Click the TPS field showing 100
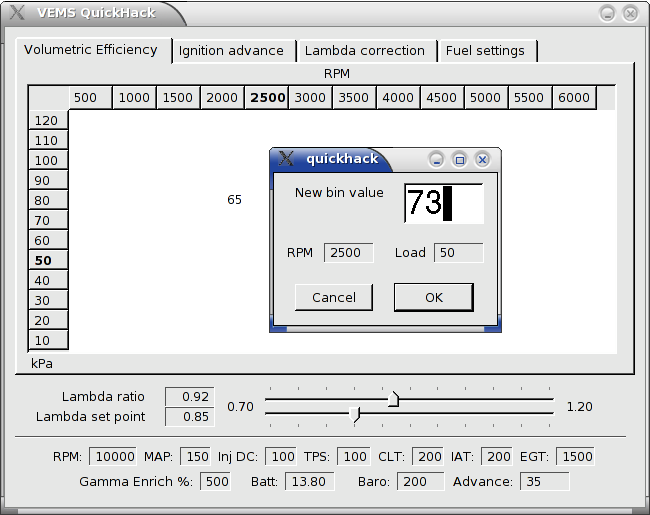Screen dimensions: 650x515 coord(353,457)
